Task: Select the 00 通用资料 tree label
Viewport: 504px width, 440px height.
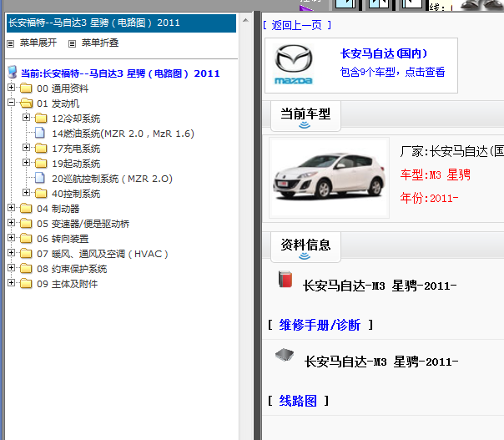Action: coord(63,89)
